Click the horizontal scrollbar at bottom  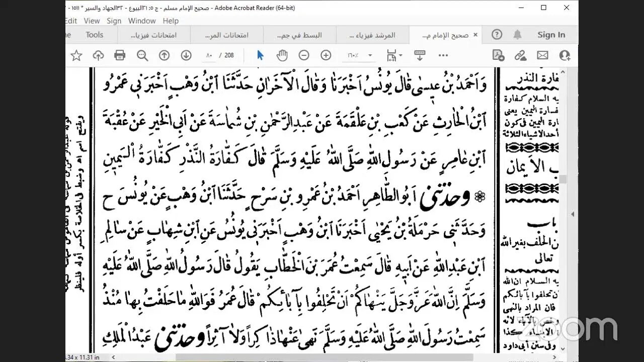324,357
